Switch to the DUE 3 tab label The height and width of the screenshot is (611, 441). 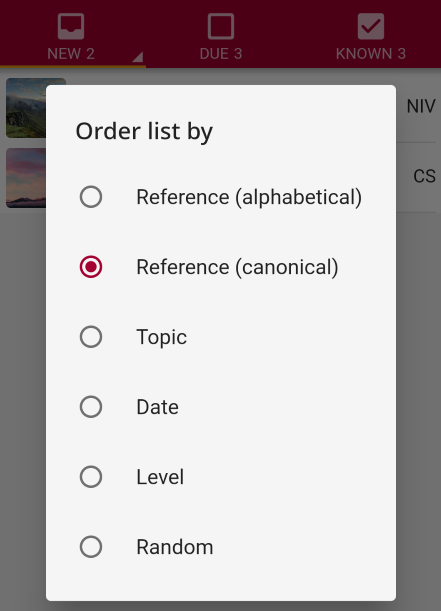[221, 54]
